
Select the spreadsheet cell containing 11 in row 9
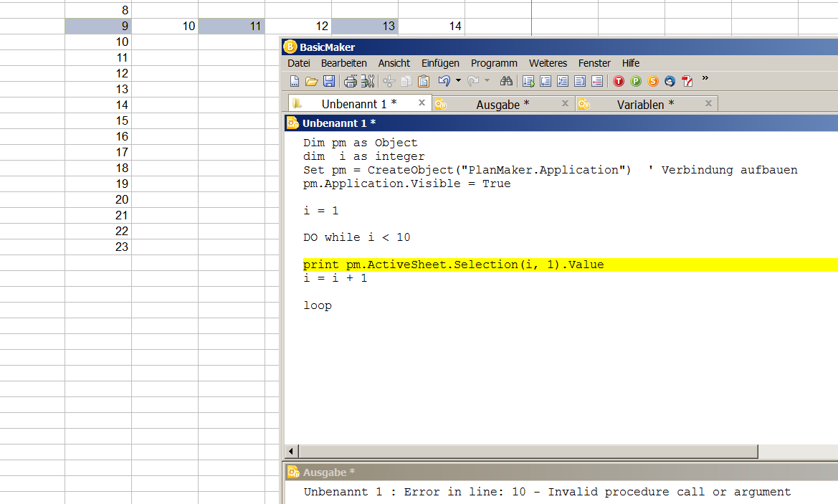232,27
